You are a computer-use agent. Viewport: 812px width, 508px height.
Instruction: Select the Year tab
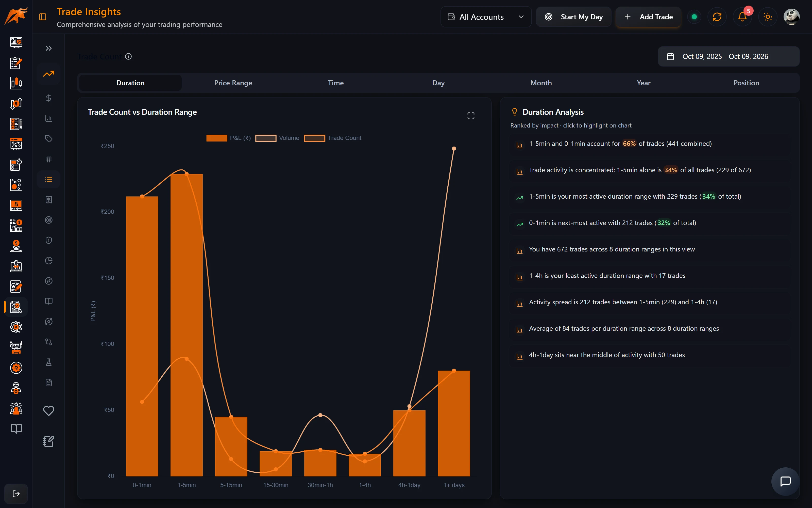pyautogui.click(x=644, y=83)
